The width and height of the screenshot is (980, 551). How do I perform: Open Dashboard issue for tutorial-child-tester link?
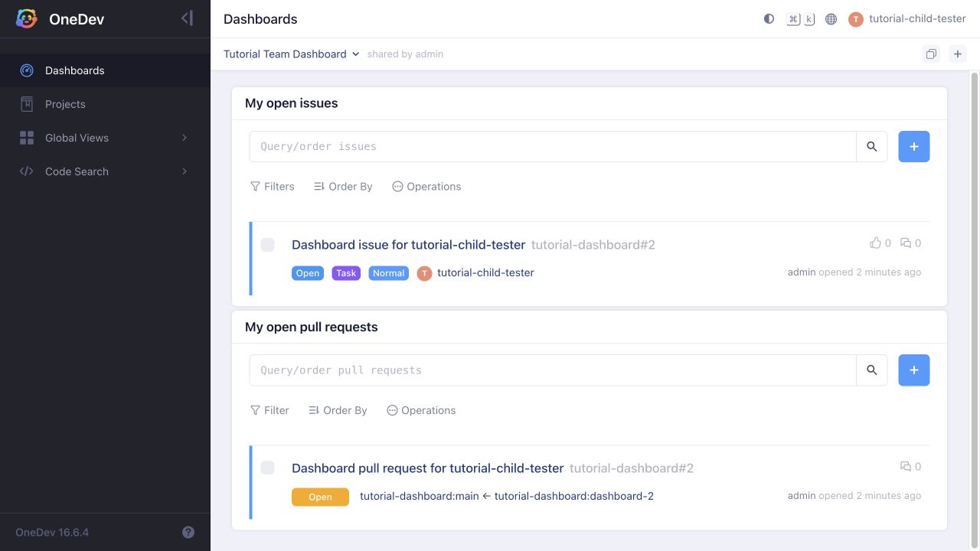tap(408, 245)
